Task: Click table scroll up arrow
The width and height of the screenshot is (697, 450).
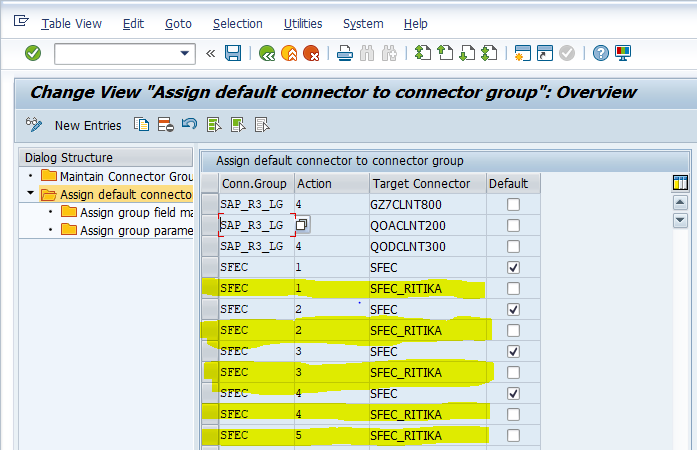Action: pos(680,203)
